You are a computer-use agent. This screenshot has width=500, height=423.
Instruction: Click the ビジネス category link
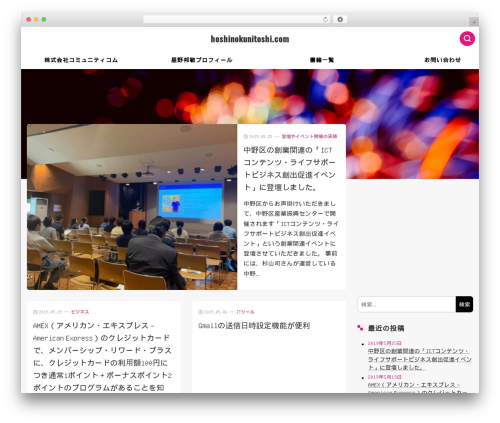click(80, 312)
